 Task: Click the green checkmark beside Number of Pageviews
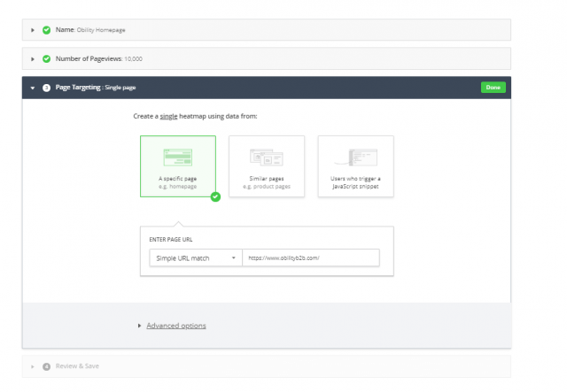[x=46, y=58]
